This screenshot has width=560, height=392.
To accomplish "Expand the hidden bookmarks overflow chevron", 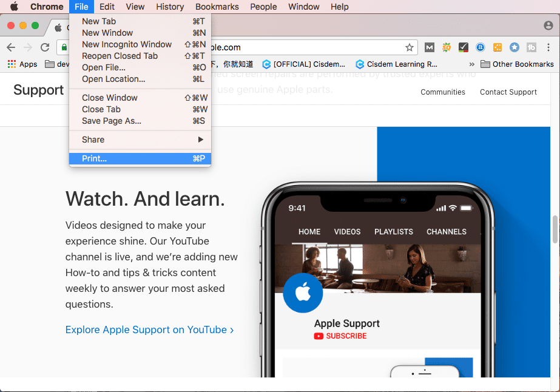I will (x=472, y=64).
